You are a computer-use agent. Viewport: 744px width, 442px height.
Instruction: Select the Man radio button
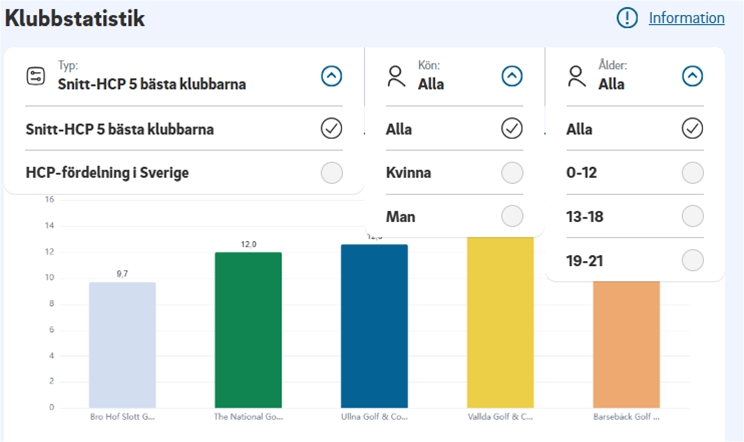tap(512, 216)
